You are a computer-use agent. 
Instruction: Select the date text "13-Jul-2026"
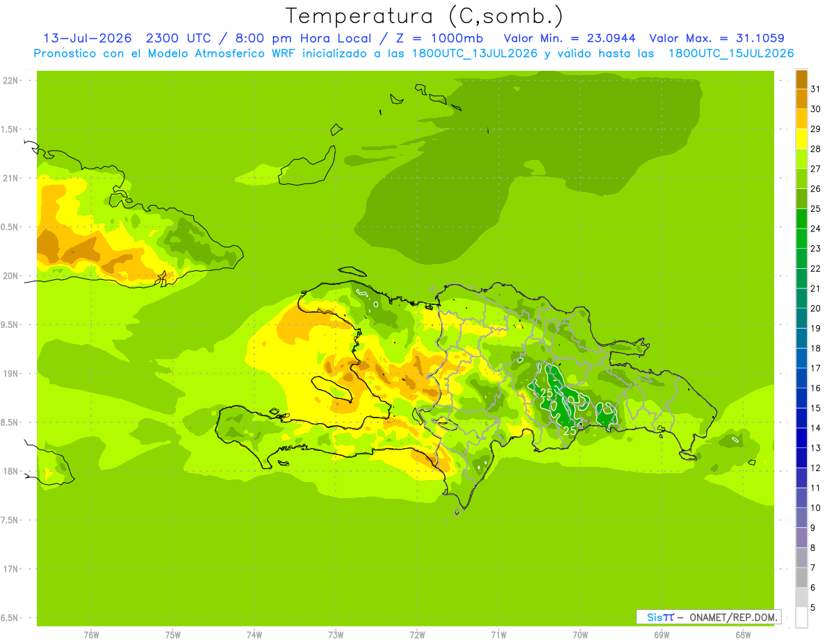coord(88,38)
